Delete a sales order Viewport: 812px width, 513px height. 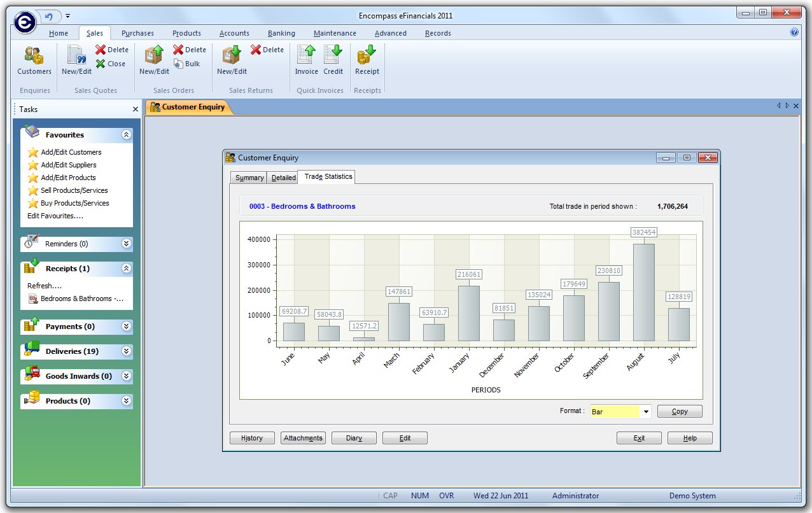tap(190, 50)
